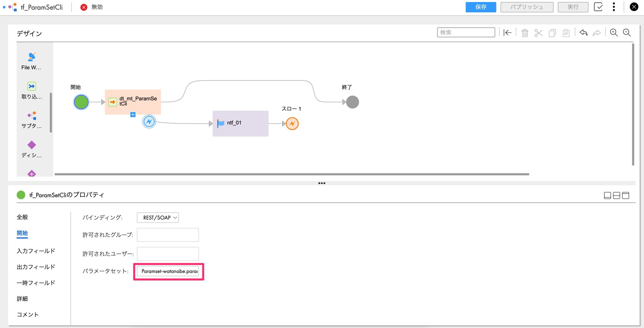Click the paste clipboard icon

click(566, 32)
